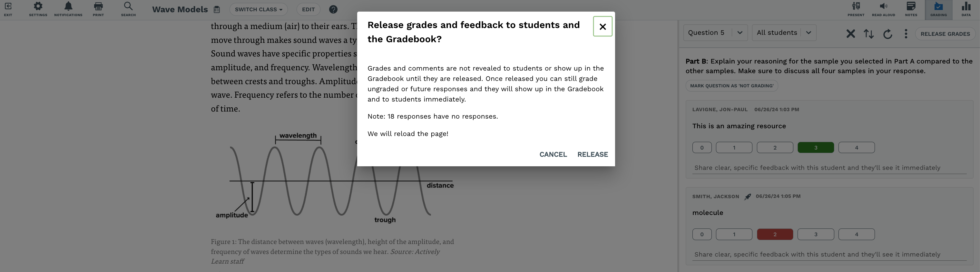Open the All students filter dropdown
Screen dimensions: 980x272
pyautogui.click(x=784, y=33)
